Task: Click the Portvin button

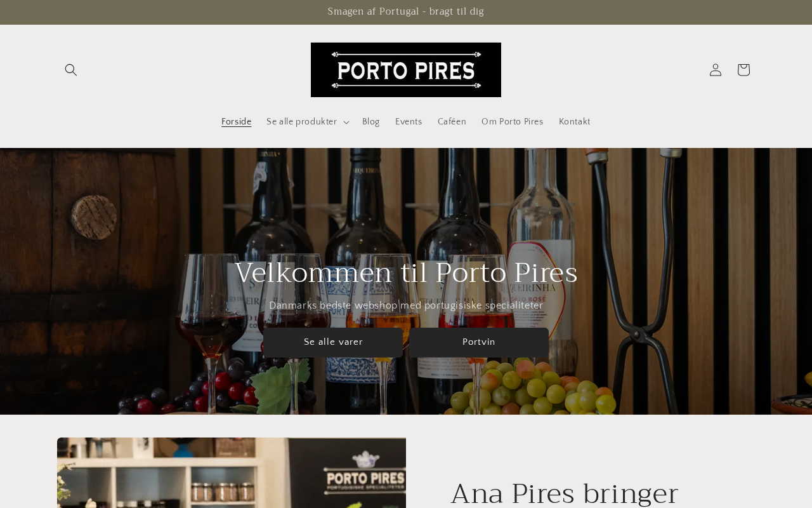Action: tap(479, 342)
